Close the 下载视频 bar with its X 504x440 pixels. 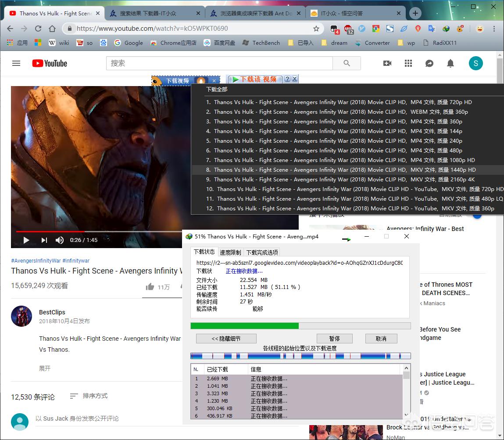point(214,81)
